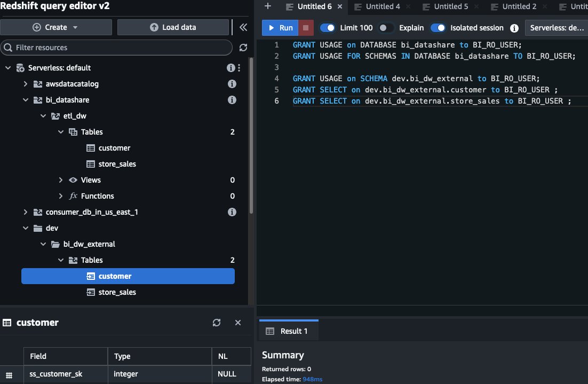
Task: Collapse the resource panel with double chevron
Action: [x=243, y=27]
